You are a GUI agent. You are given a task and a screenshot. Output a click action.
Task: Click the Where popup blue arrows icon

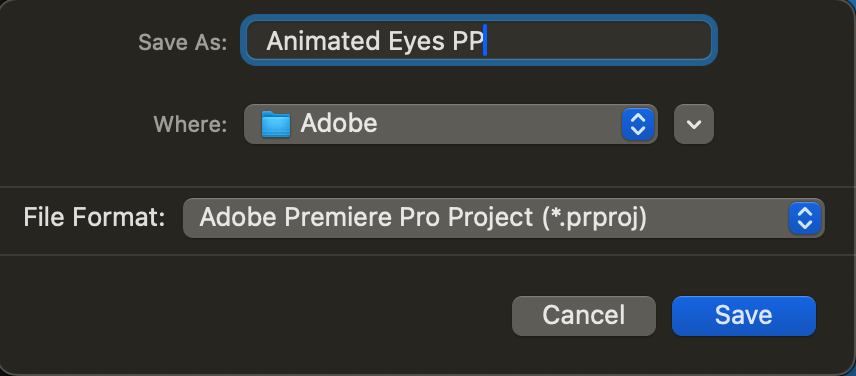click(638, 124)
